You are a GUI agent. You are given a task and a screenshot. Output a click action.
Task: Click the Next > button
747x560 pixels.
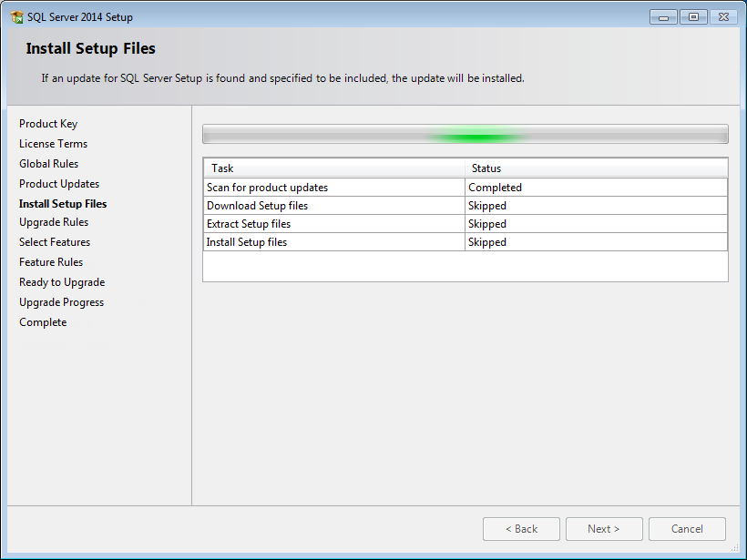click(604, 528)
